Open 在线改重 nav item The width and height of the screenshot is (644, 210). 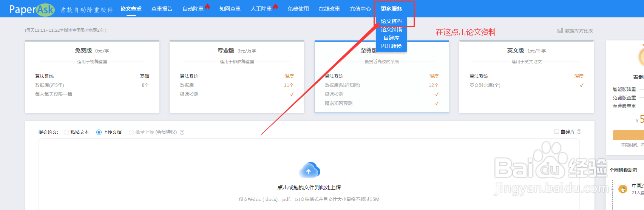click(329, 9)
